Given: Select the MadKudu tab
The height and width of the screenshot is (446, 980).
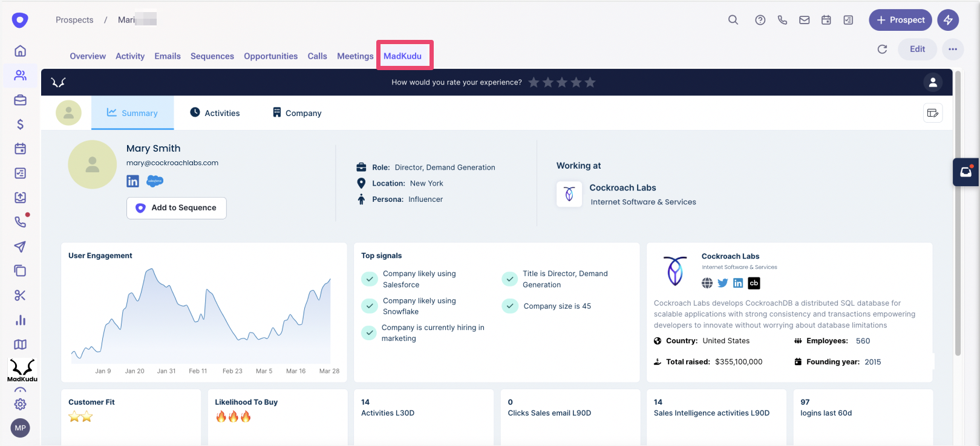Looking at the screenshot, I should [402, 56].
